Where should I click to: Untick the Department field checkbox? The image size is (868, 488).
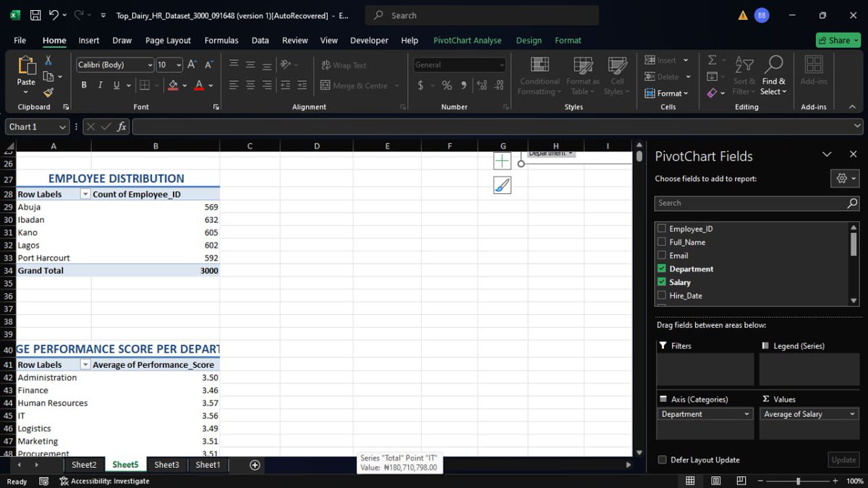(662, 269)
